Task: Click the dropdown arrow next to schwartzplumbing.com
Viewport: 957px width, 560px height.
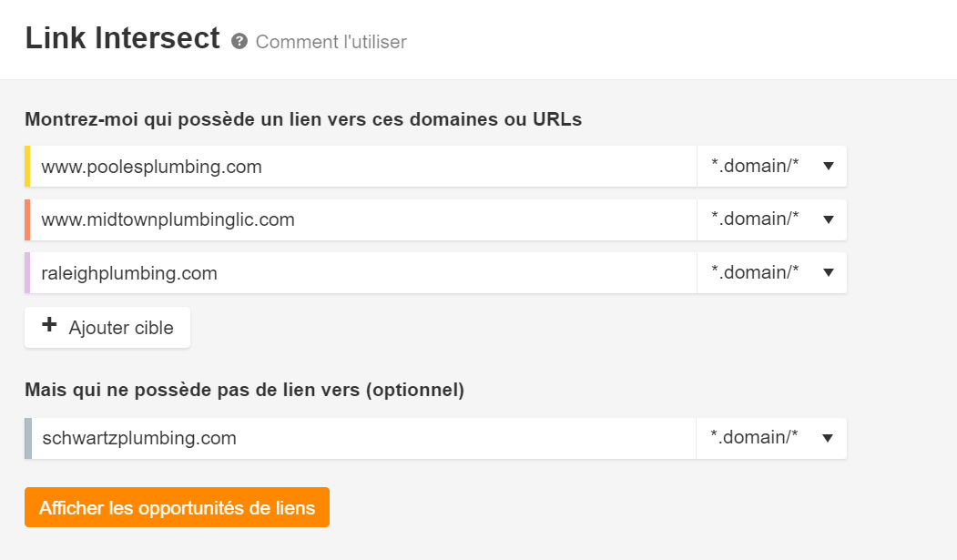Action: coord(827,438)
